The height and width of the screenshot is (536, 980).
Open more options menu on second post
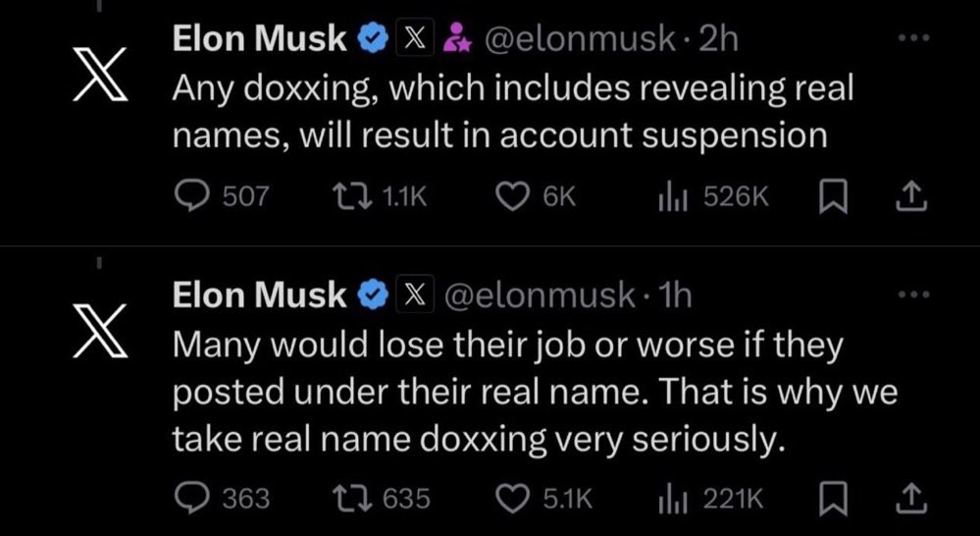[913, 295]
